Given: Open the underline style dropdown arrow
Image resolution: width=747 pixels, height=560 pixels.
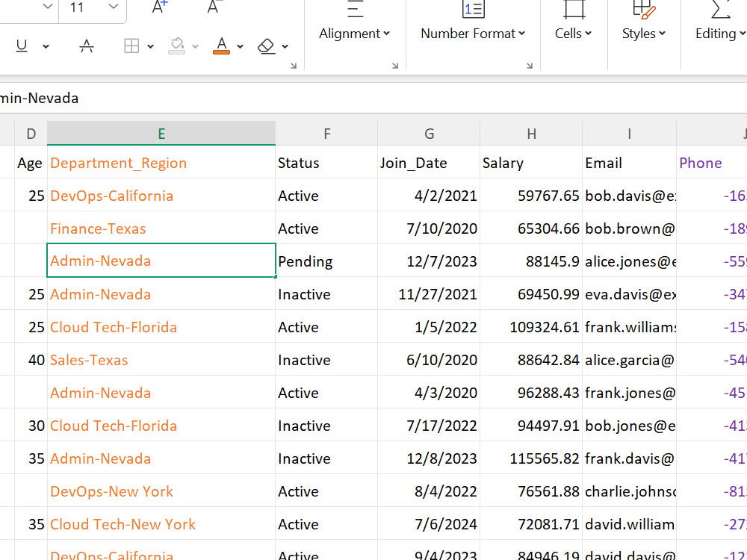Looking at the screenshot, I should coord(46,46).
